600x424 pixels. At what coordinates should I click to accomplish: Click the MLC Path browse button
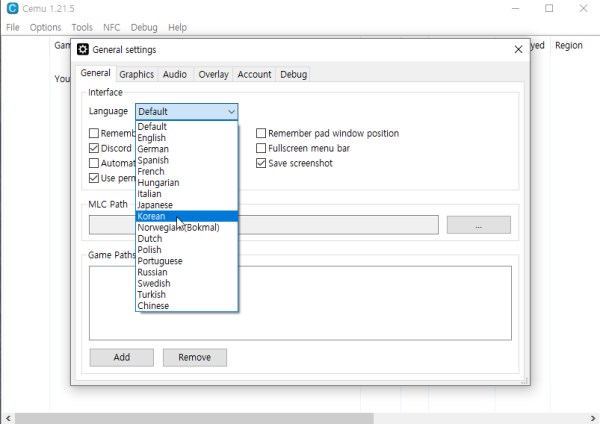tap(478, 225)
